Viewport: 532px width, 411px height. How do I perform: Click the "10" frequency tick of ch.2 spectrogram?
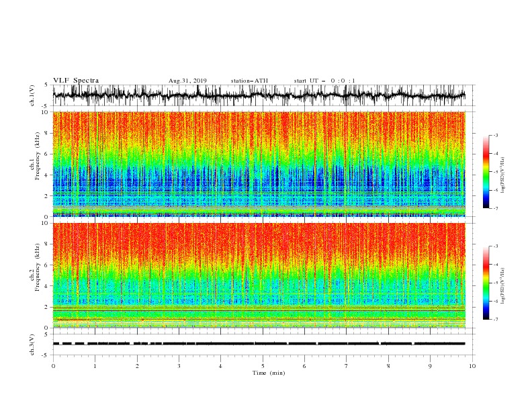pyautogui.click(x=46, y=223)
